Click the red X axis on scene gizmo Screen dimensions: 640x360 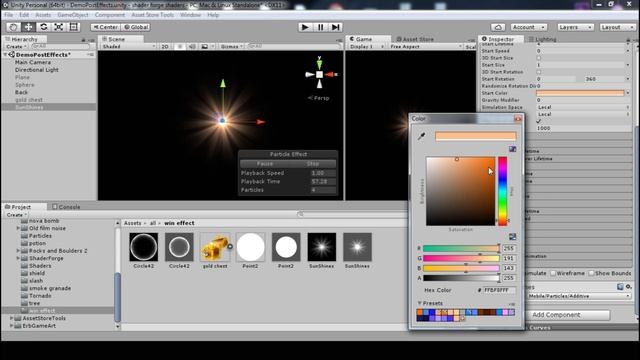click(x=331, y=74)
